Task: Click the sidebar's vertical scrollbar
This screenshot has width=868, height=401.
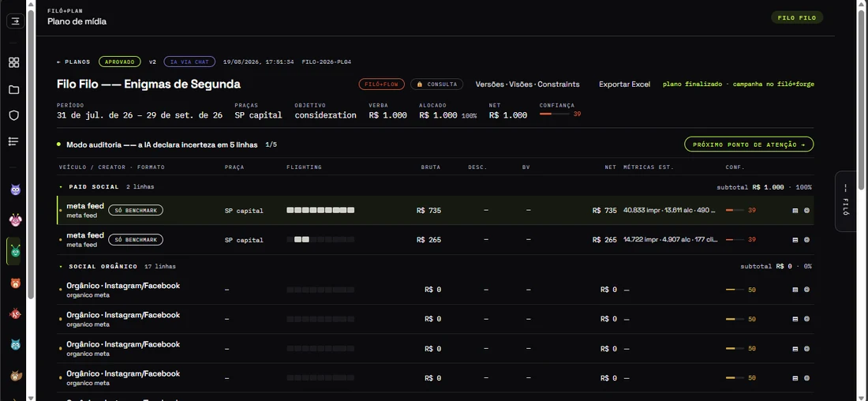Action: [31, 155]
